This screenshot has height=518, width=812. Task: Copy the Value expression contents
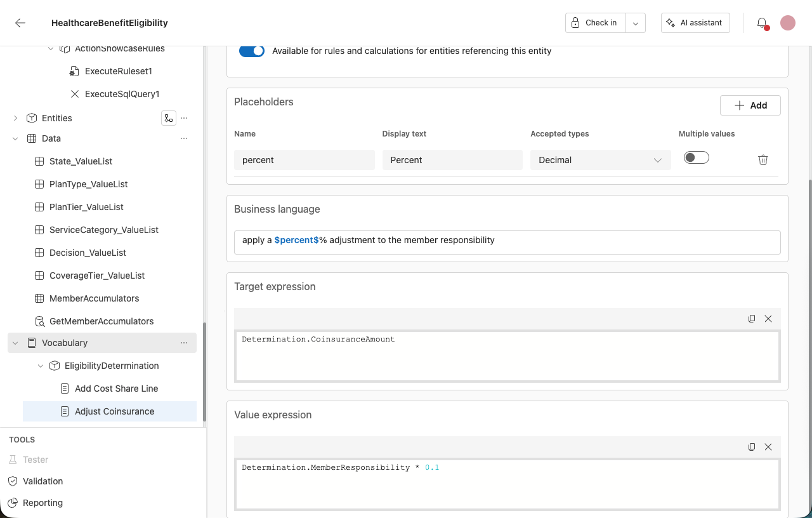pos(752,447)
